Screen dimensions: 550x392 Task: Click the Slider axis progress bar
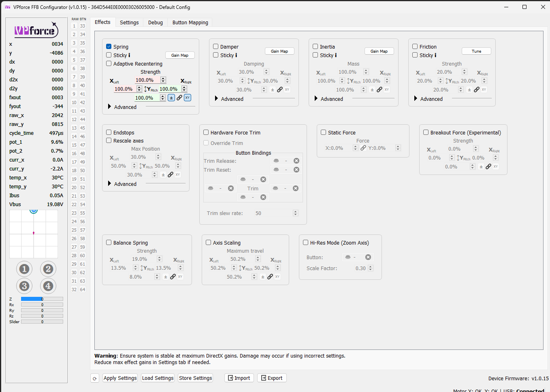pos(42,322)
